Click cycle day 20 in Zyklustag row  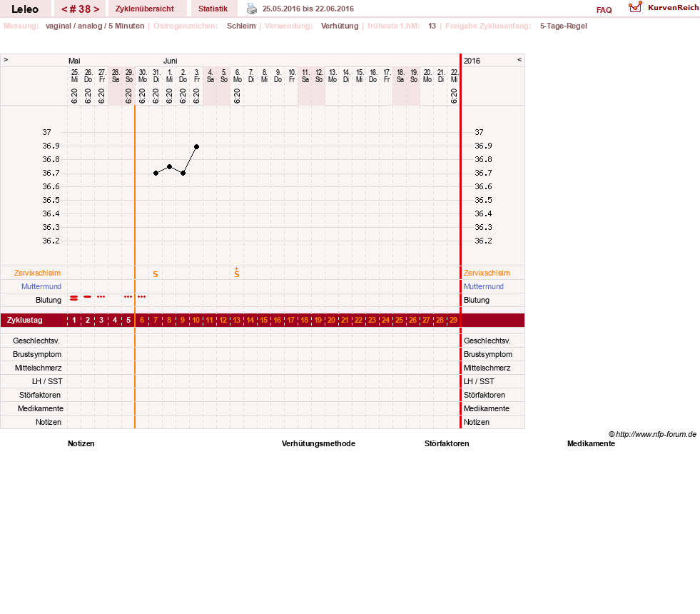click(331, 320)
